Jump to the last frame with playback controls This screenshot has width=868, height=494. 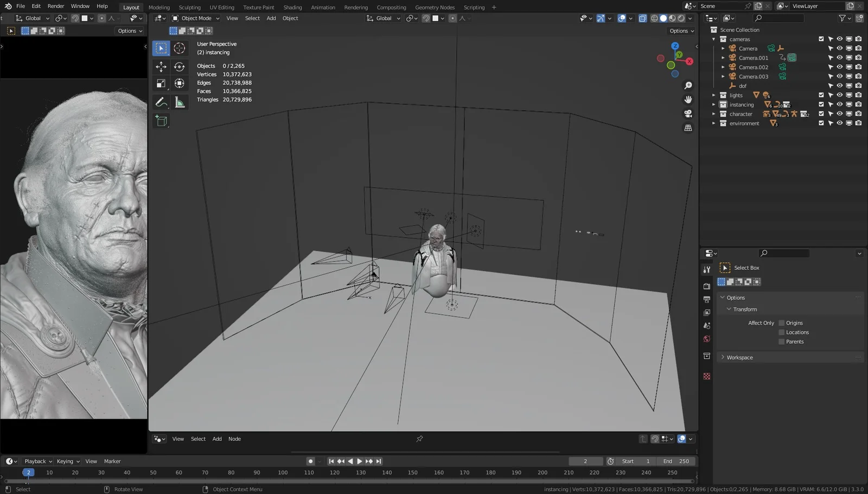click(378, 461)
